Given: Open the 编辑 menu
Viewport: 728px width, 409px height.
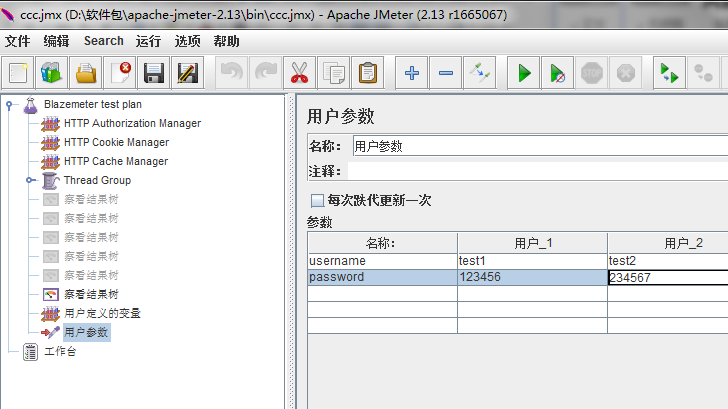Looking at the screenshot, I should coord(56,41).
